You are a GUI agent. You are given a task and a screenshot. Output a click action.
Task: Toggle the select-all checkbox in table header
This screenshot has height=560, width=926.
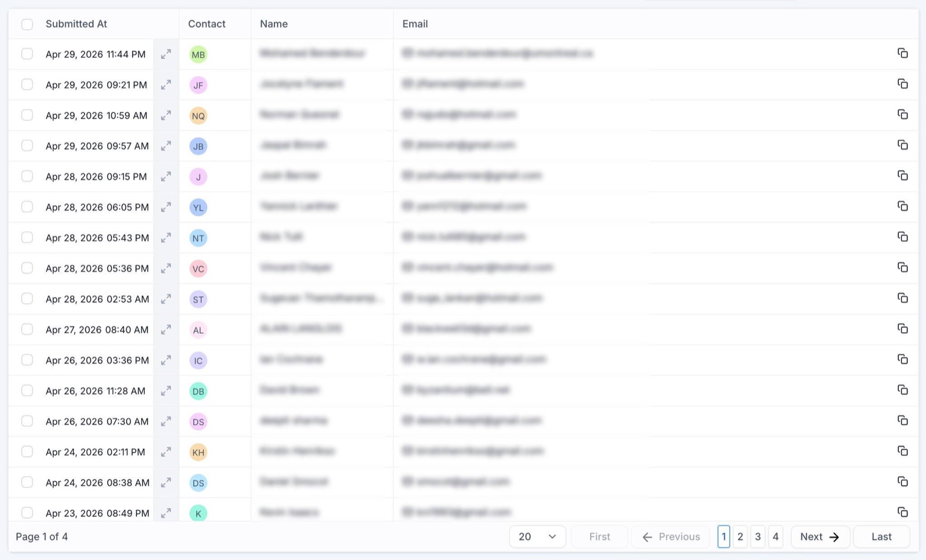pos(27,24)
